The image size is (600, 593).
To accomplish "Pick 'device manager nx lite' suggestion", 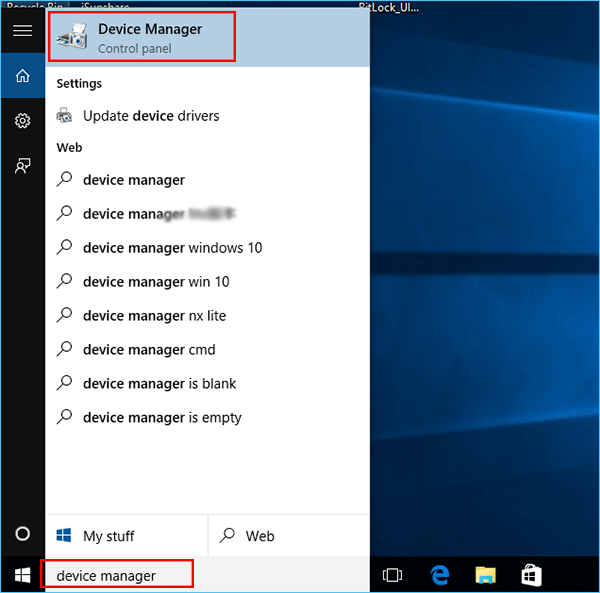I will pyautogui.click(x=154, y=316).
